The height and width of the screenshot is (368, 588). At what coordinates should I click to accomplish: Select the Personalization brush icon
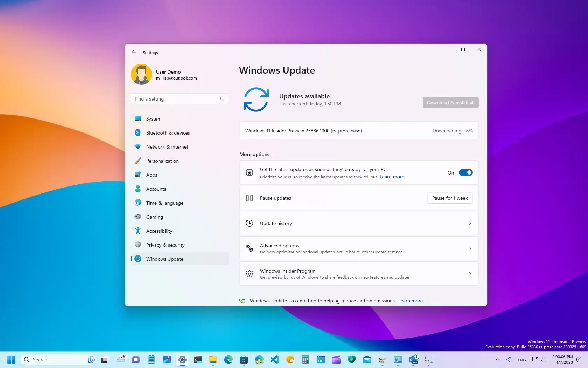[x=138, y=161]
